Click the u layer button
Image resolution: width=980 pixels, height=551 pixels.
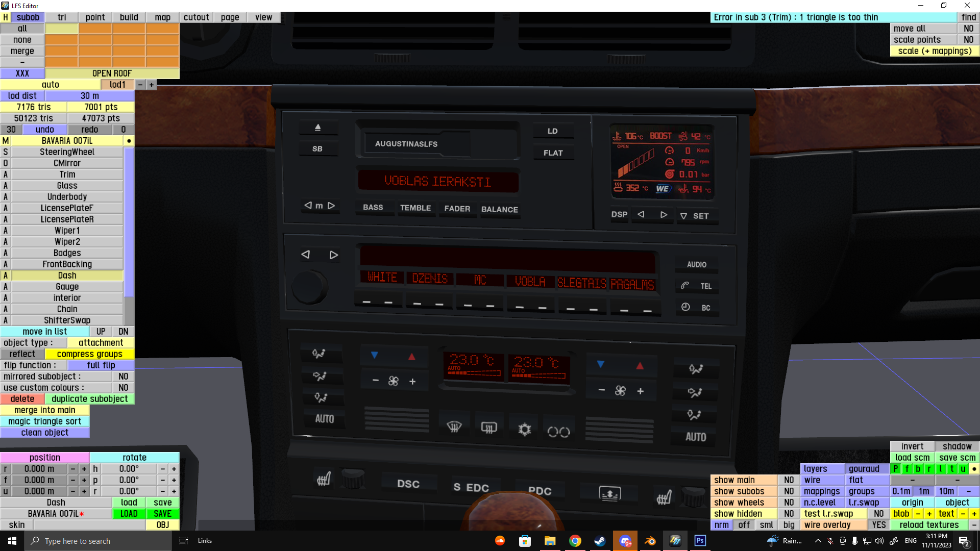pos(963,469)
